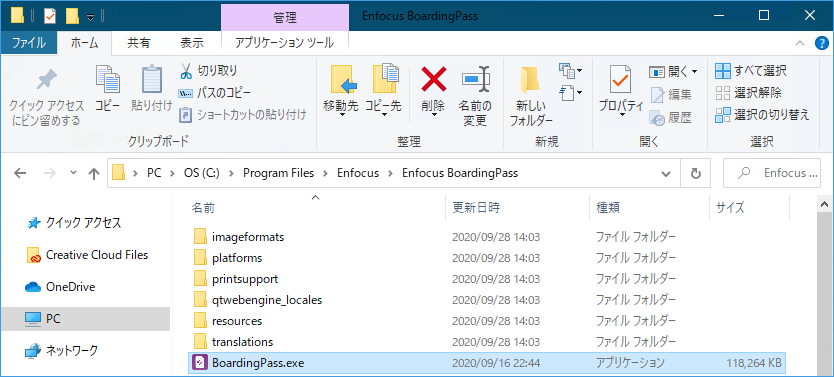Expand the Properties dropdown arrow
Screen dimensions: 834x377
coord(621,114)
